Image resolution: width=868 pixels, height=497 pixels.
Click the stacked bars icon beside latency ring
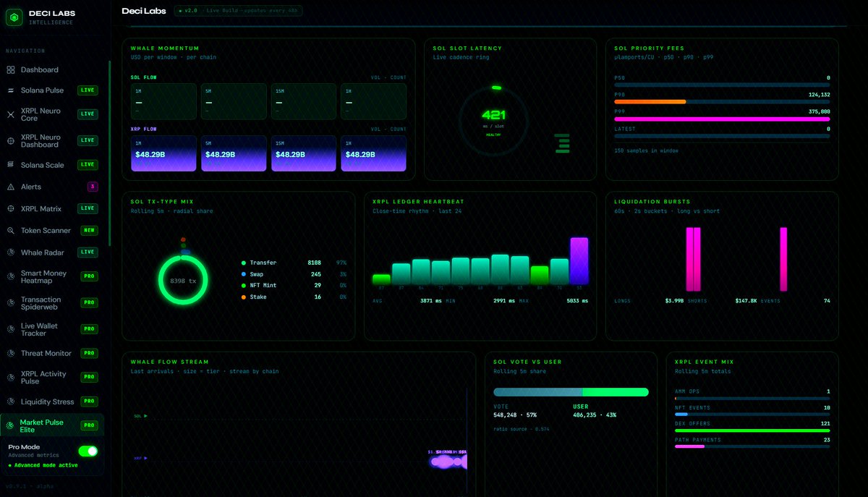pos(563,143)
